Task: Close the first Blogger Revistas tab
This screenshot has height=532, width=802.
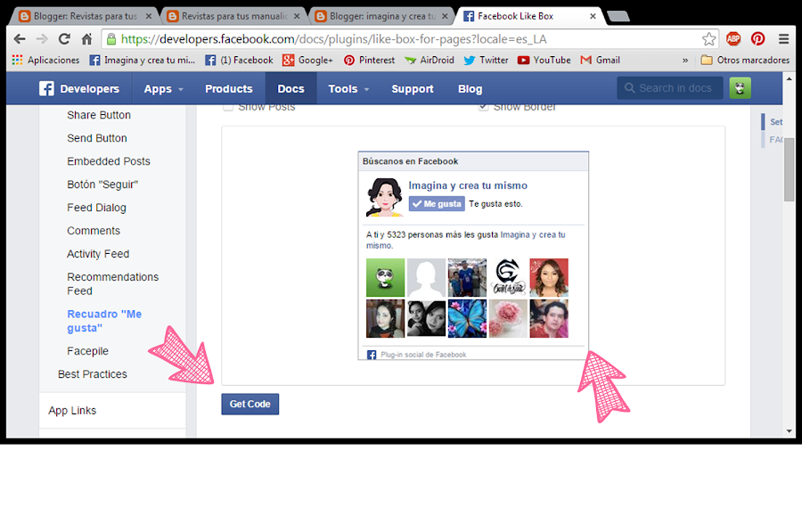Action: click(x=148, y=16)
